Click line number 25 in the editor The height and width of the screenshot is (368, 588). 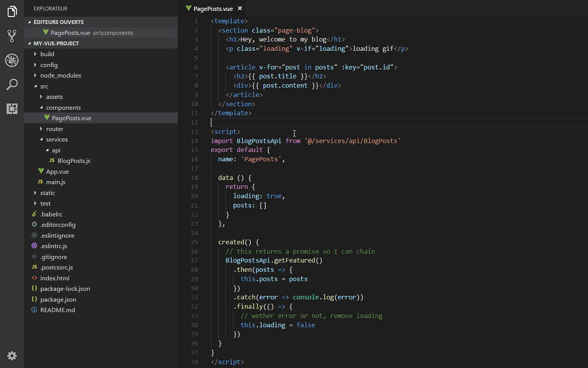pyautogui.click(x=194, y=242)
